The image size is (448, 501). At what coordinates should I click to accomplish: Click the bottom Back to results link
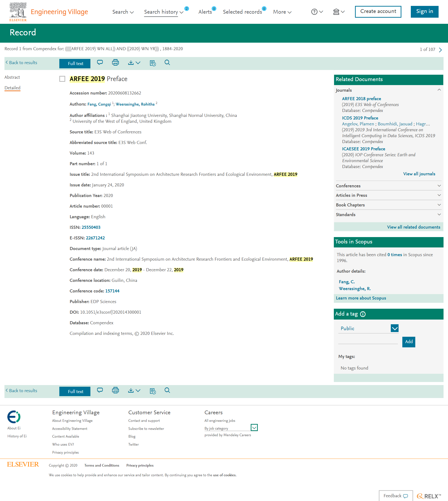(21, 391)
